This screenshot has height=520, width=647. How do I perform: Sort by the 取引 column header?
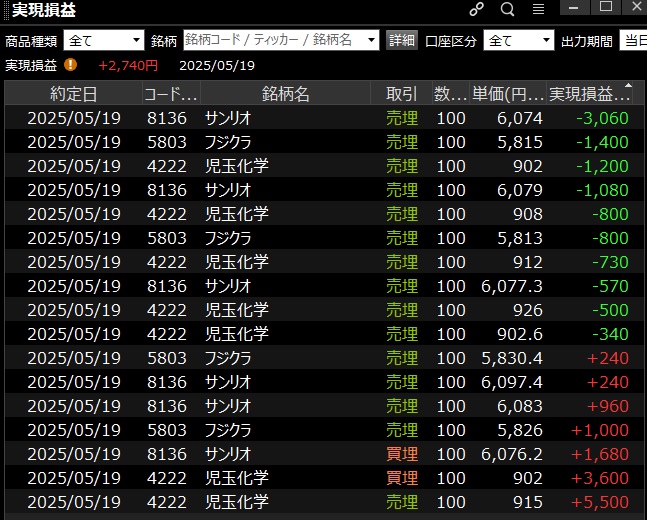point(401,94)
